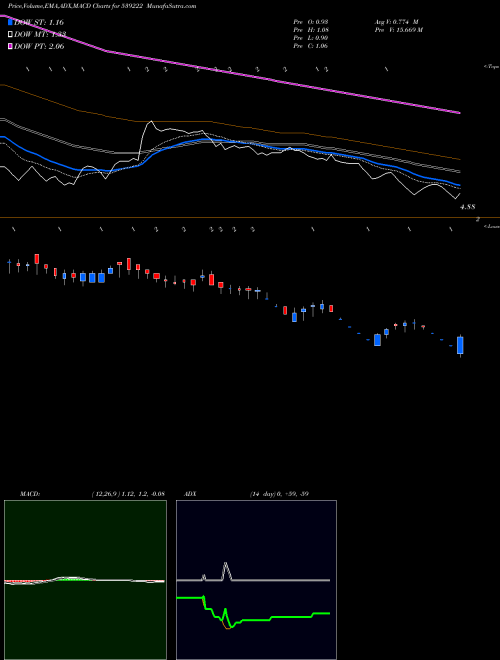This screenshot has width=500, height=660.
Task: Click the white spike in the ADX panel
Action: (226, 571)
